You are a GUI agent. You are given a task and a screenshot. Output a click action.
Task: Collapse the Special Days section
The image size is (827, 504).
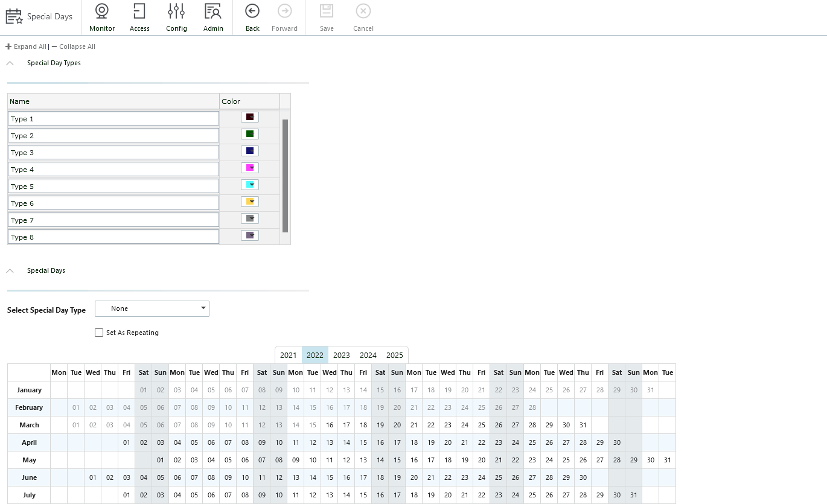click(10, 270)
